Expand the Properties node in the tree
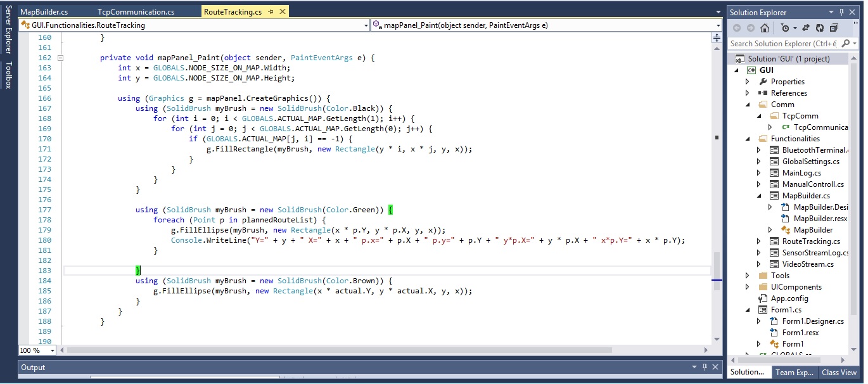Image resolution: width=868 pixels, height=384 pixels. point(748,82)
